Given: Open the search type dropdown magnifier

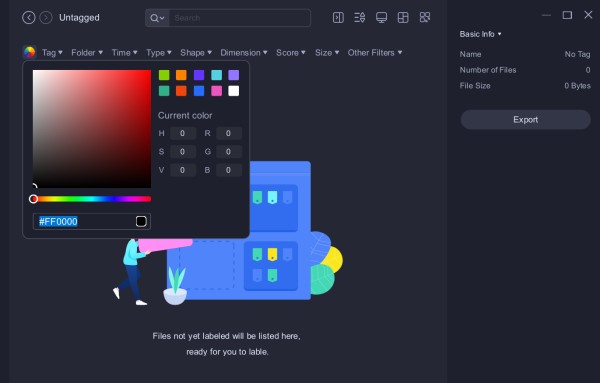Looking at the screenshot, I should [x=157, y=18].
